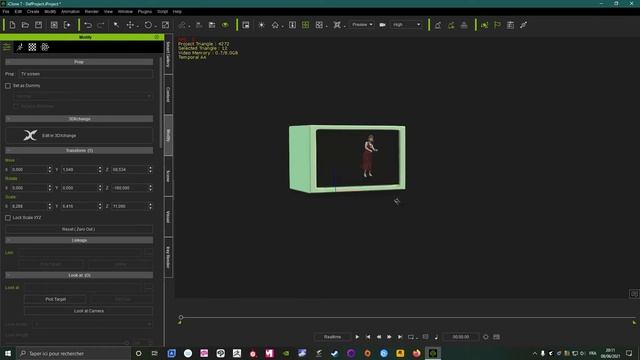The height and width of the screenshot is (360, 640).
Task: Open the Plugins menu
Action: point(145,11)
